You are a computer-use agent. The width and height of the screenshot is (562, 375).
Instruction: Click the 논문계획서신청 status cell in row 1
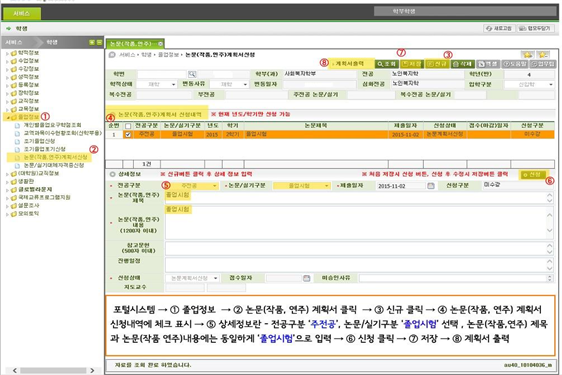coord(444,134)
